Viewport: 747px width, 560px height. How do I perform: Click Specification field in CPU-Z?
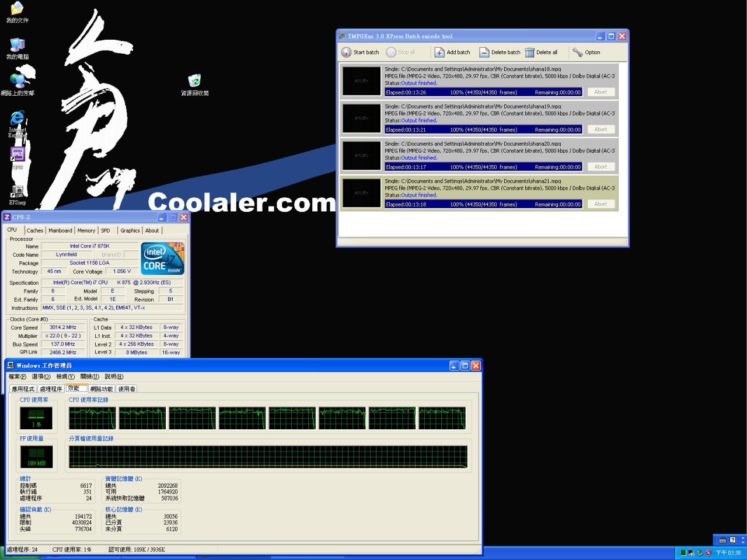coord(112,282)
